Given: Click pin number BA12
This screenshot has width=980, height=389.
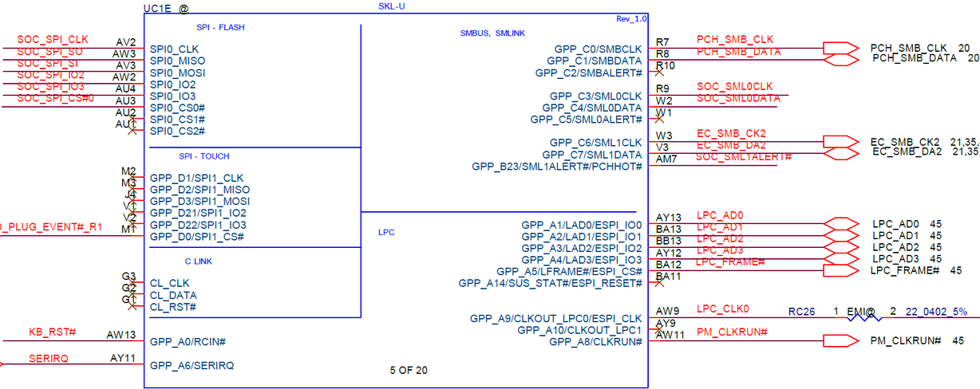Looking at the screenshot, I should click(x=668, y=265).
